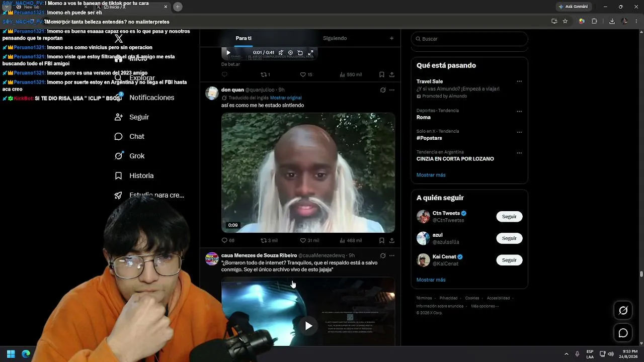Switch to the Para ti tab

[x=244, y=38]
